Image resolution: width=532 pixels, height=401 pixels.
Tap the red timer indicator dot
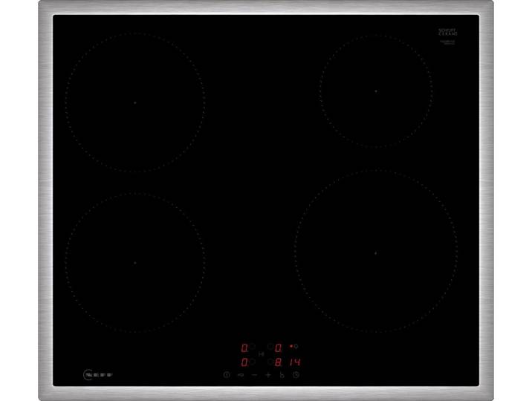[x=291, y=346]
